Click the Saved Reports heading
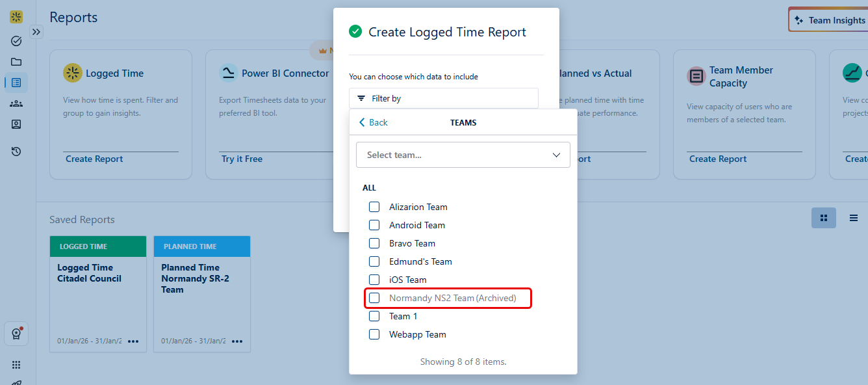Image resolution: width=868 pixels, height=385 pixels. click(x=82, y=220)
